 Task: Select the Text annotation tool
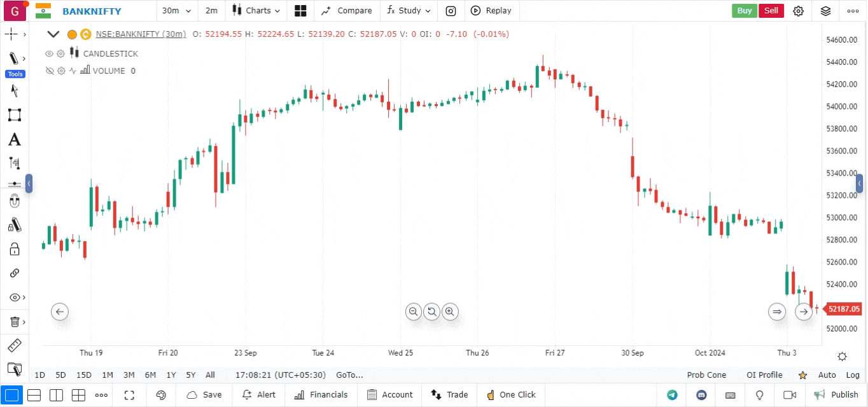(14, 140)
